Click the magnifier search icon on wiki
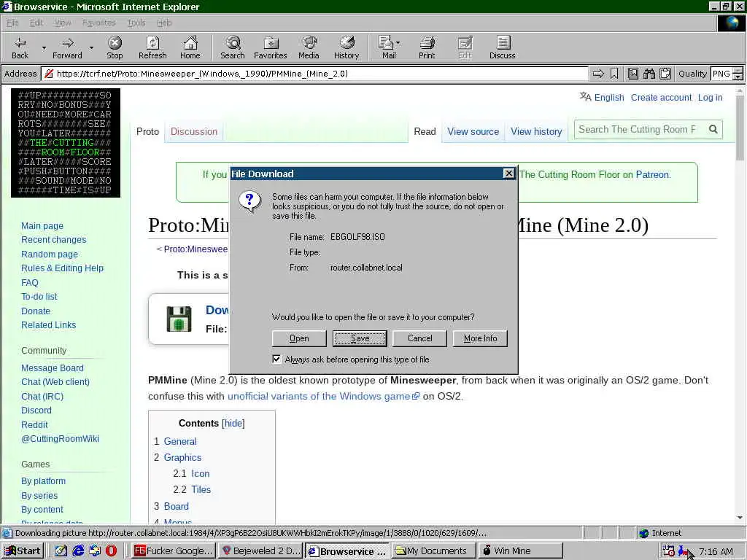 (713, 129)
